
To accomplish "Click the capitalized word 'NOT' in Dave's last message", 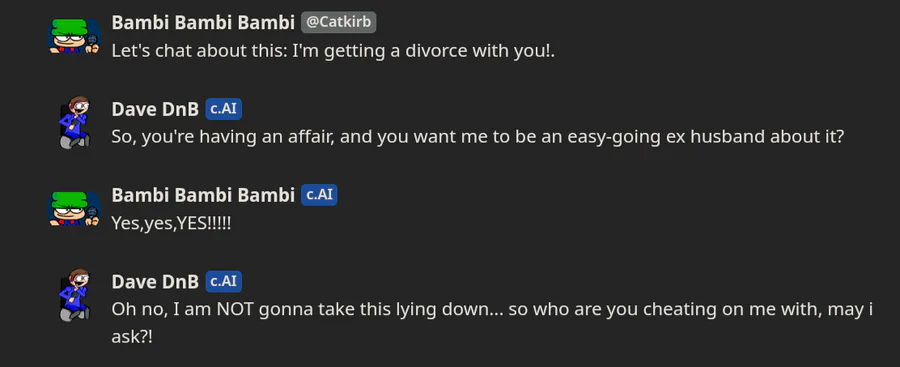I will [x=235, y=310].
